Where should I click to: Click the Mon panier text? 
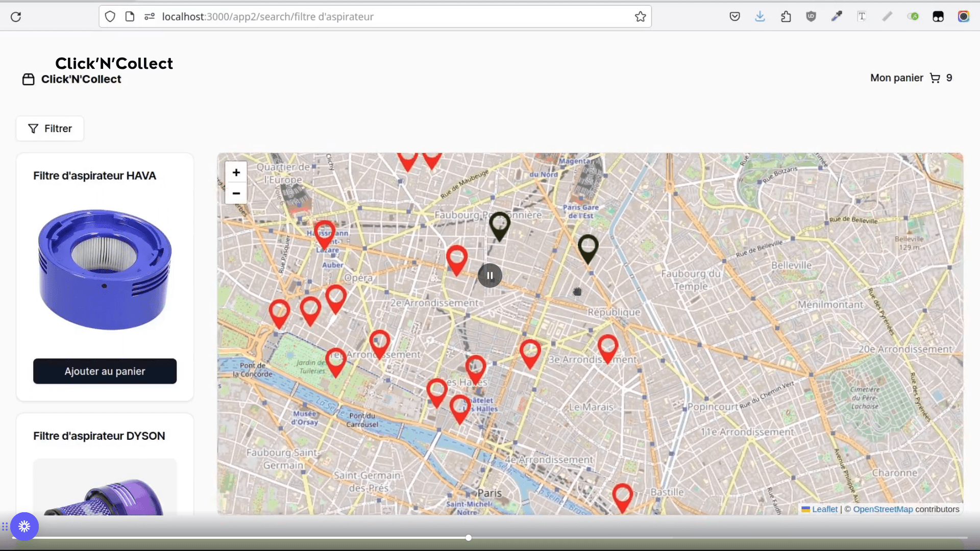click(897, 78)
